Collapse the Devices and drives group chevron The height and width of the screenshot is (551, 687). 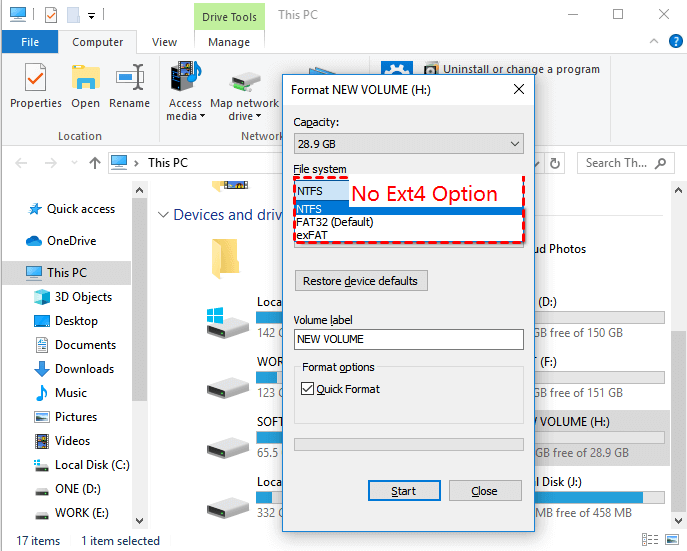coord(163,215)
